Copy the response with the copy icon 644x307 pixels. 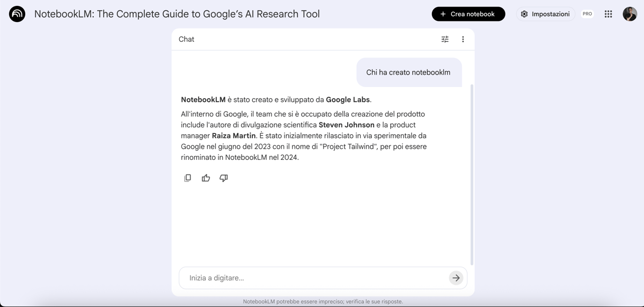click(187, 178)
